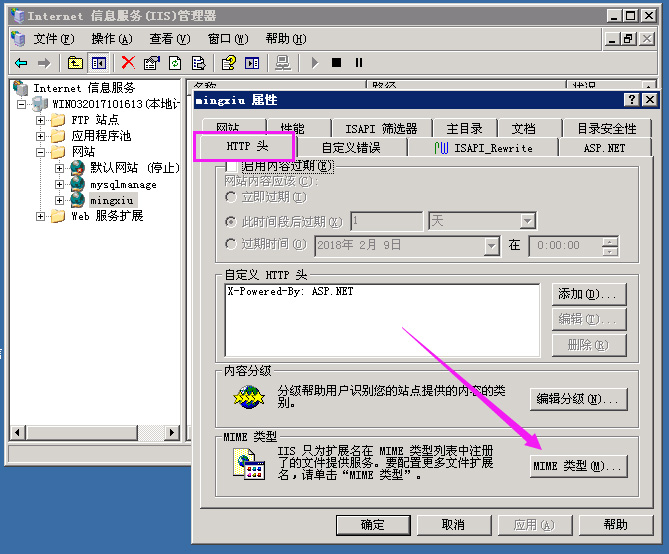Click the MIME type document icon

249,464
